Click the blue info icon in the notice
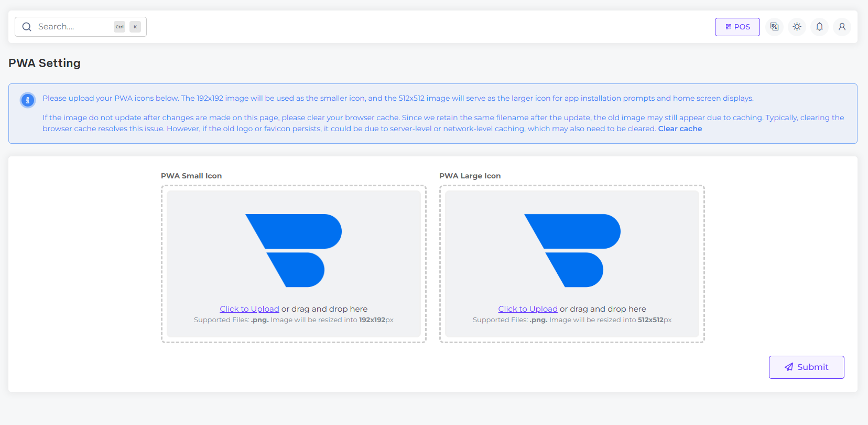The height and width of the screenshot is (425, 868). coord(28,100)
